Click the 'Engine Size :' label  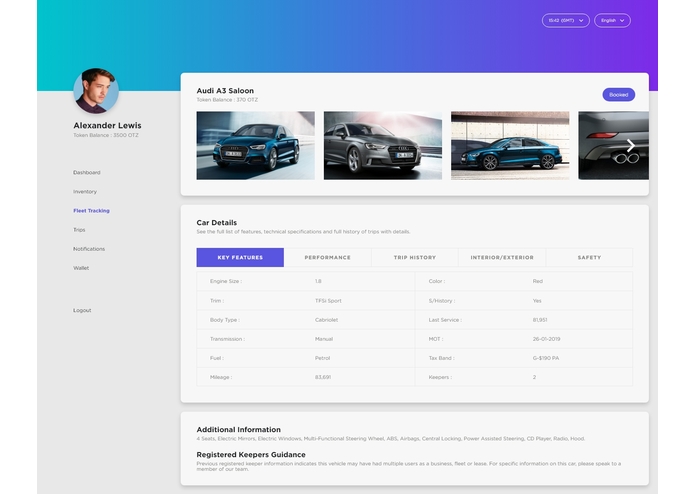(x=226, y=281)
